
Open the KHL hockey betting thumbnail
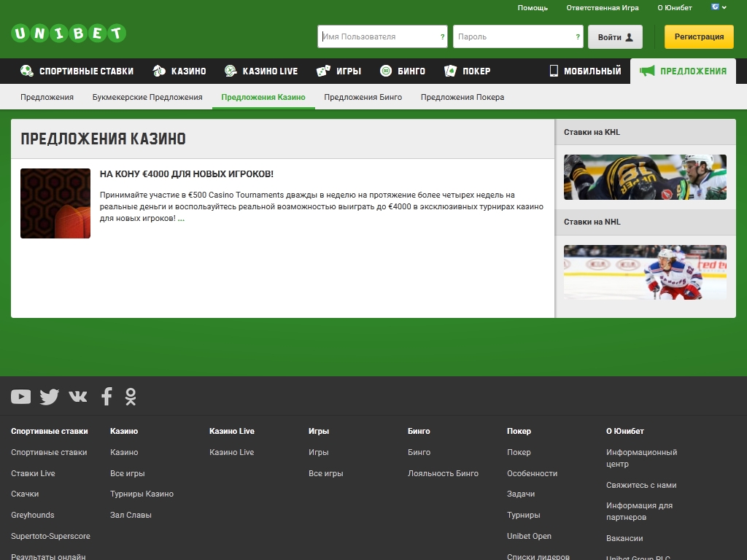tap(645, 177)
